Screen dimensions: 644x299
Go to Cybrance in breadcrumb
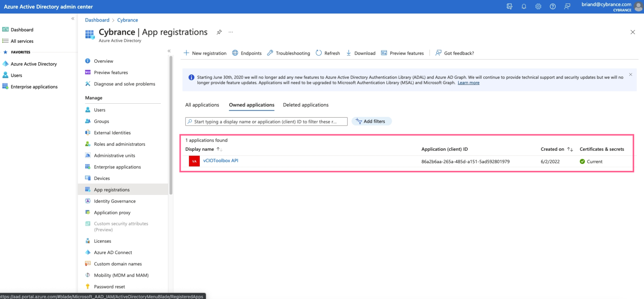(128, 20)
